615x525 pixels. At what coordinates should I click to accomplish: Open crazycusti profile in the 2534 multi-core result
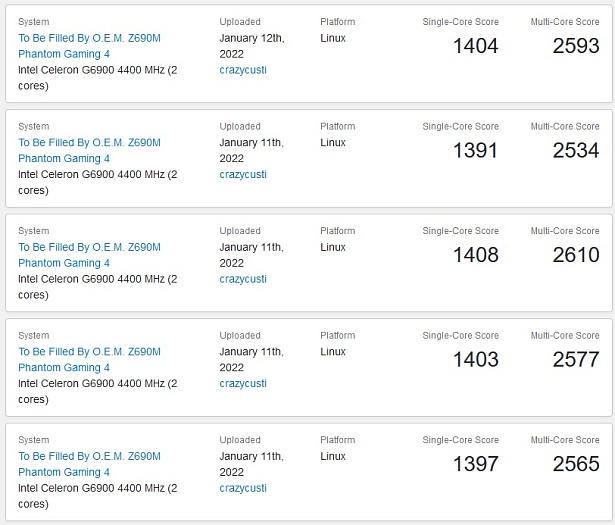[x=243, y=174]
